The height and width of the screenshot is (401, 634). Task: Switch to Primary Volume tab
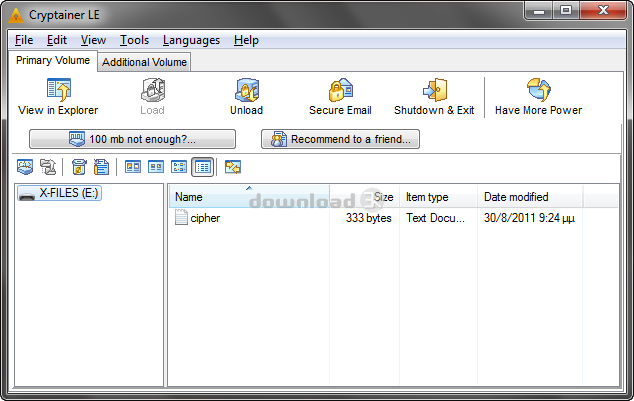(x=53, y=60)
